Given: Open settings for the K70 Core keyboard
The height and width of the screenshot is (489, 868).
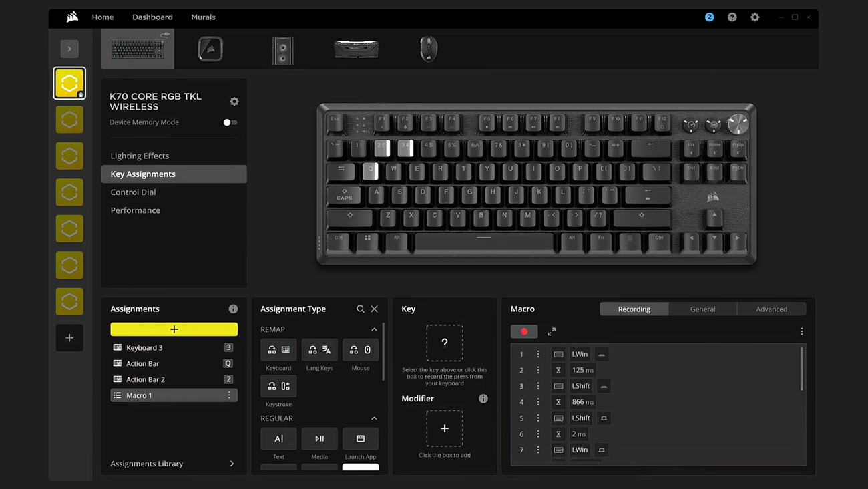Looking at the screenshot, I should pyautogui.click(x=234, y=101).
